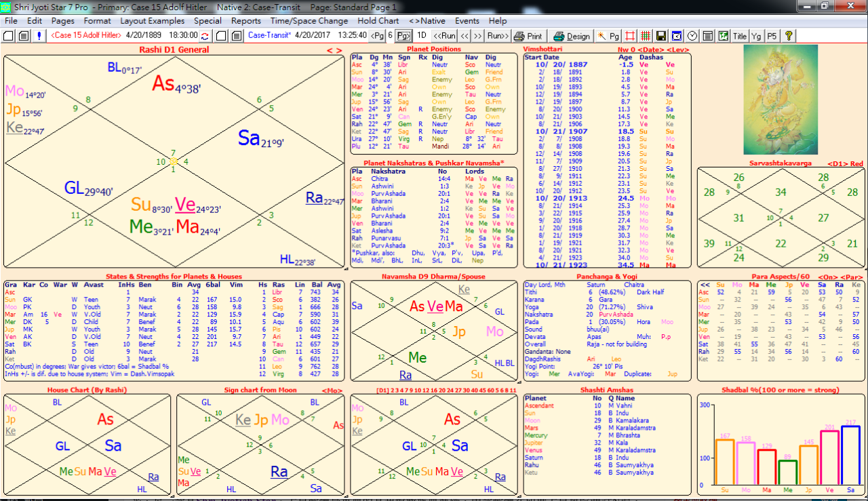Click the 1D time step button

[422, 35]
